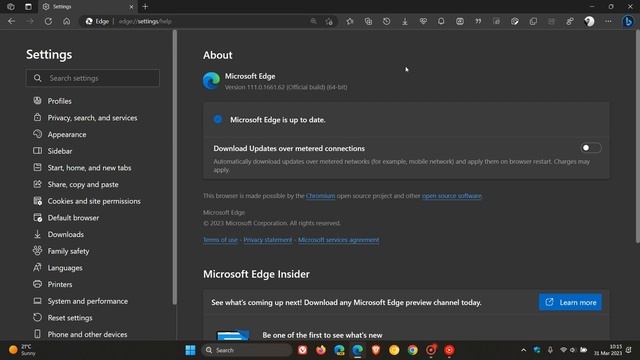The height and width of the screenshot is (360, 640).
Task: Open the tab actions menu icon
Action: point(28,7)
